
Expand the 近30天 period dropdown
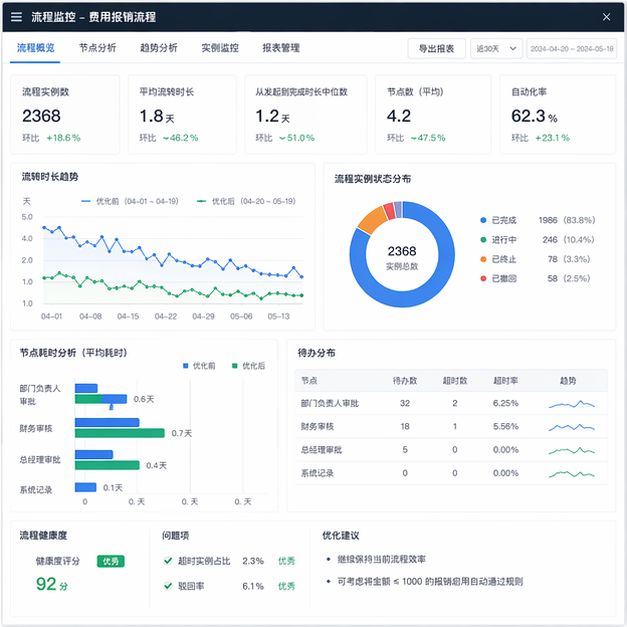pos(496,49)
